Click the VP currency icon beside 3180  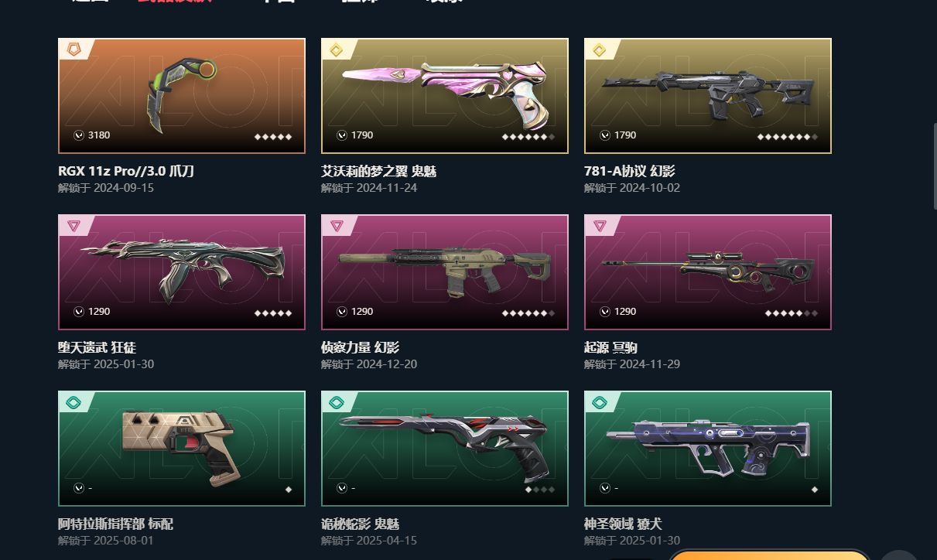[79, 135]
